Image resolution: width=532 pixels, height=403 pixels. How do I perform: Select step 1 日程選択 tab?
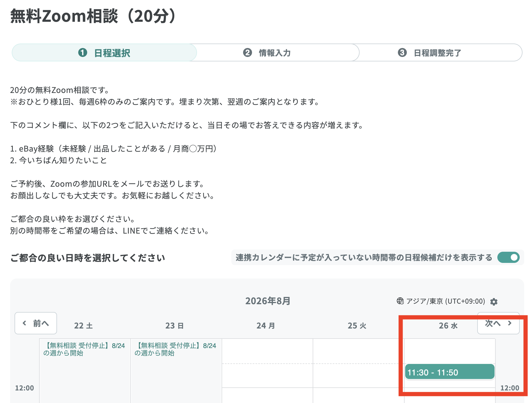pyautogui.click(x=104, y=52)
